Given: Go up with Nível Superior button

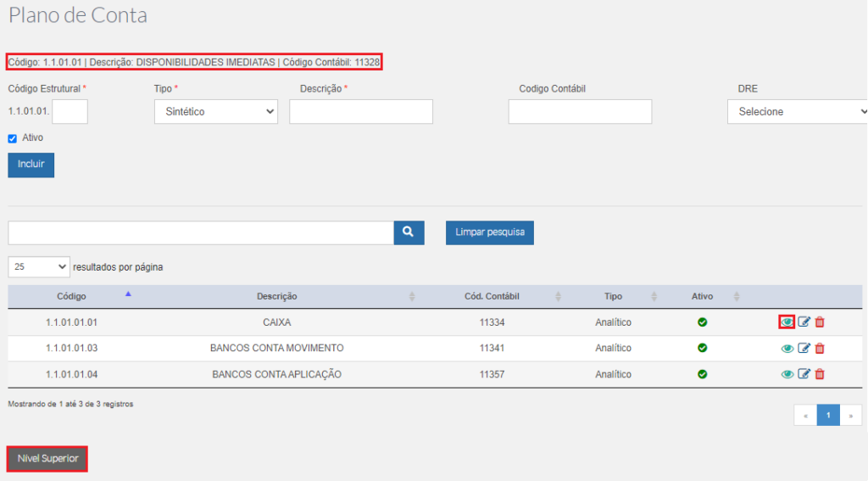Looking at the screenshot, I should pos(47,459).
